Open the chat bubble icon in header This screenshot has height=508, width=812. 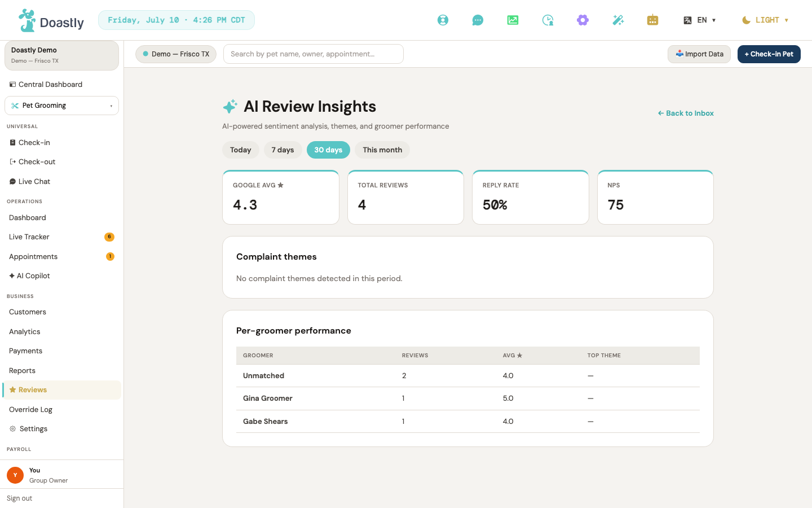tap(478, 20)
